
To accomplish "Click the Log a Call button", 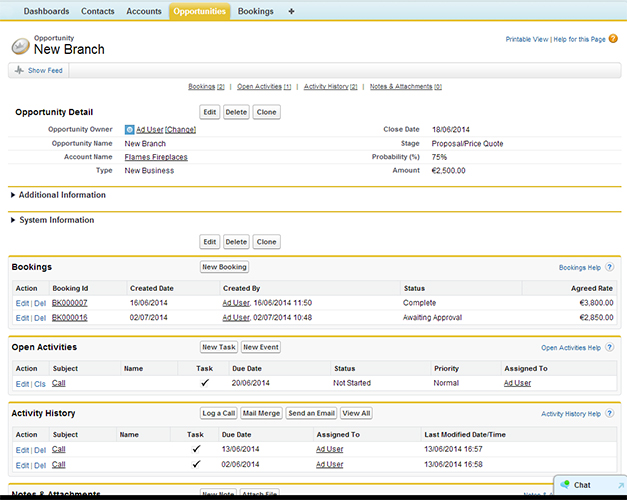I will tap(219, 413).
